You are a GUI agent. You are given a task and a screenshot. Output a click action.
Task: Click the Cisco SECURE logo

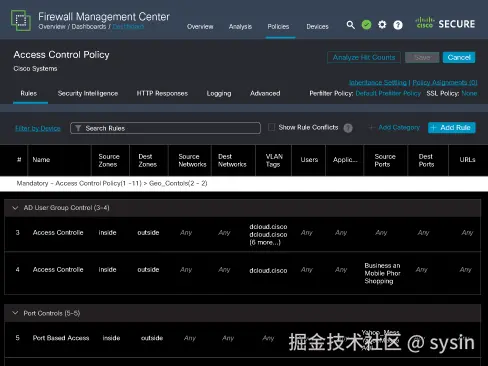(x=445, y=23)
